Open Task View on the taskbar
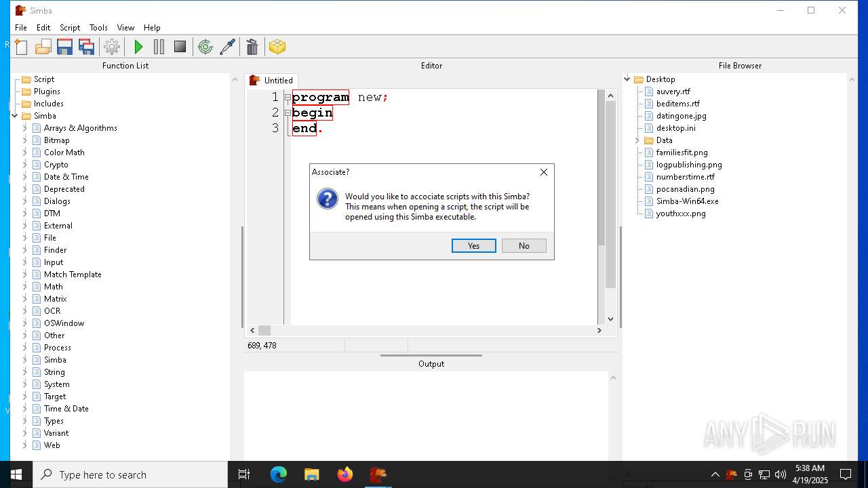This screenshot has width=868, height=488. click(x=245, y=474)
